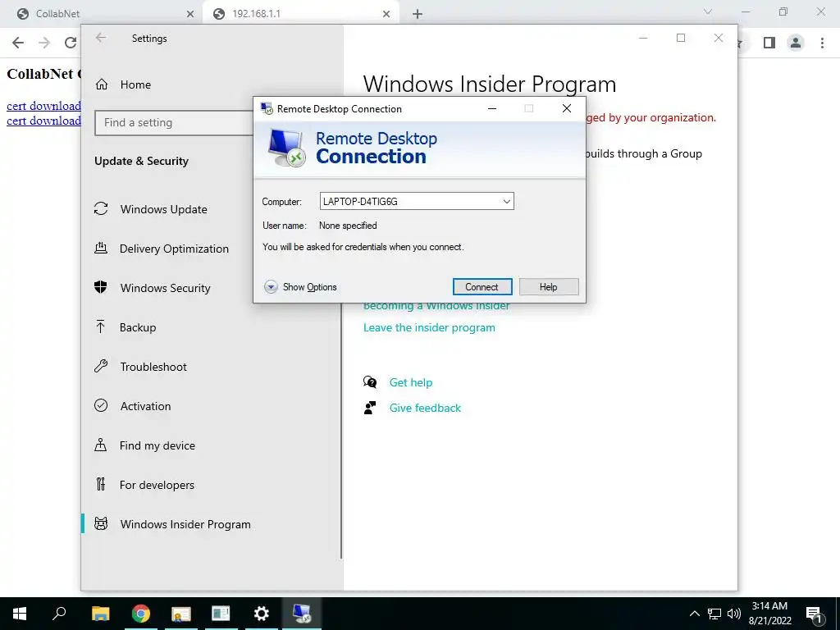This screenshot has height=630, width=840.
Task: Click the certificate app taskbar icon
Action: click(181, 614)
